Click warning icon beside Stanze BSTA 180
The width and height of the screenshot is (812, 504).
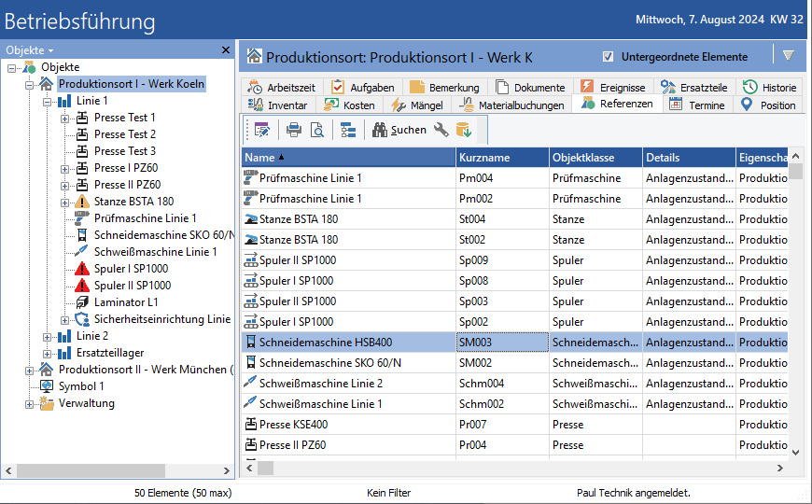[x=82, y=202]
